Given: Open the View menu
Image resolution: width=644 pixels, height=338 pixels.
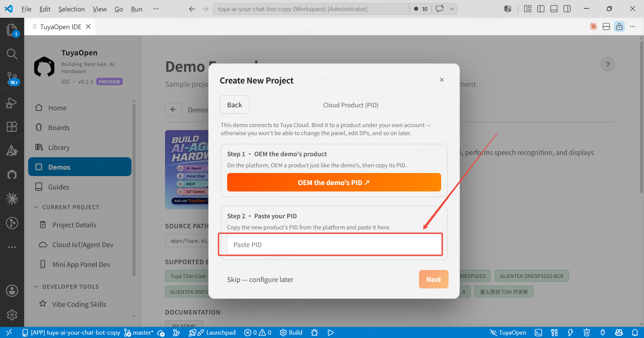Looking at the screenshot, I should click(100, 9).
